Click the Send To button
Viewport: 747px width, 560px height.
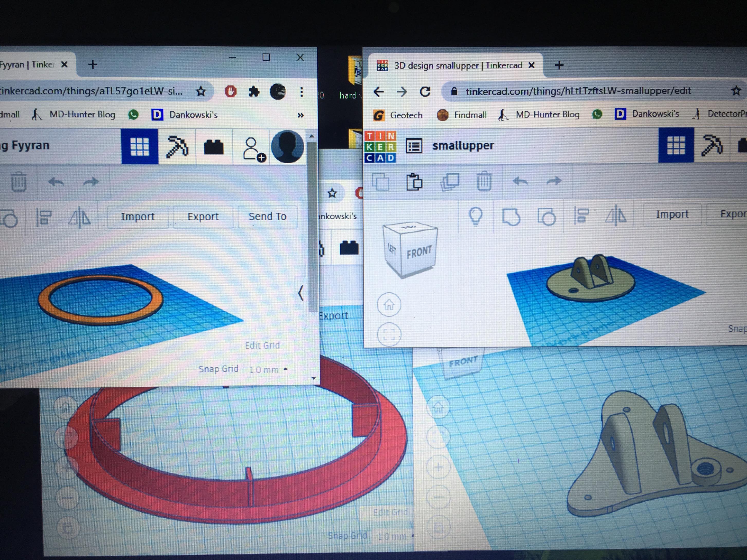pos(267,217)
